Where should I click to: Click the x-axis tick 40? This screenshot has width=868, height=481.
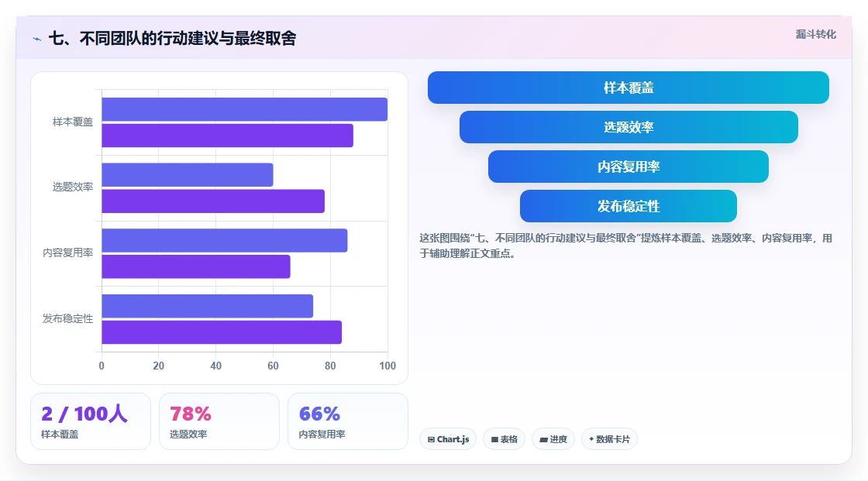point(216,366)
